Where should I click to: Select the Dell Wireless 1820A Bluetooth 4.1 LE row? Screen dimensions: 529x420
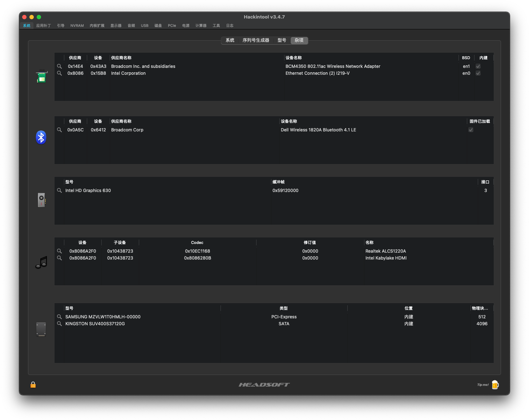(274, 130)
